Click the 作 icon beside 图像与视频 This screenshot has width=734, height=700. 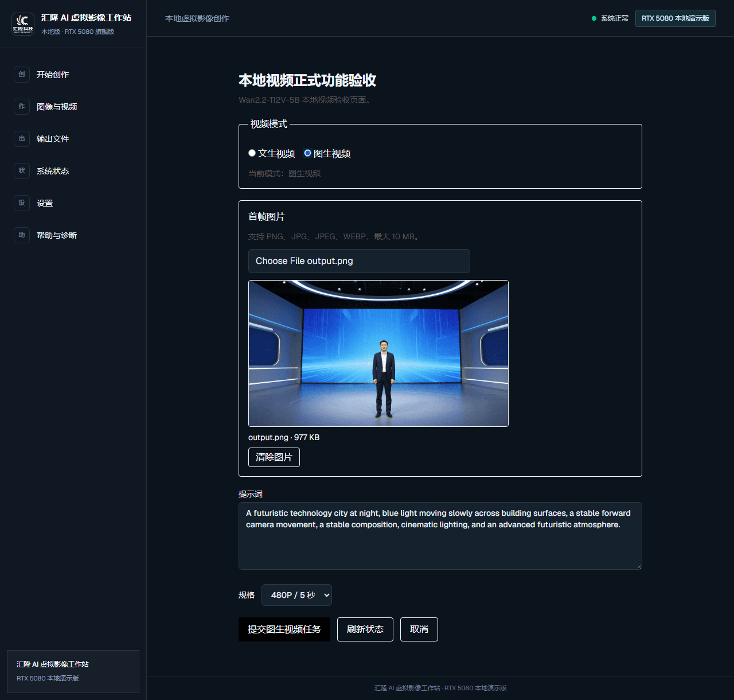point(22,107)
